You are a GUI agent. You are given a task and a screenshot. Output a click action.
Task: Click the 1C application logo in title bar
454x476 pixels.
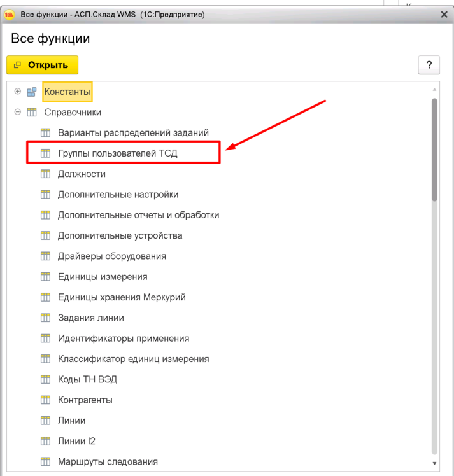tap(10, 14)
